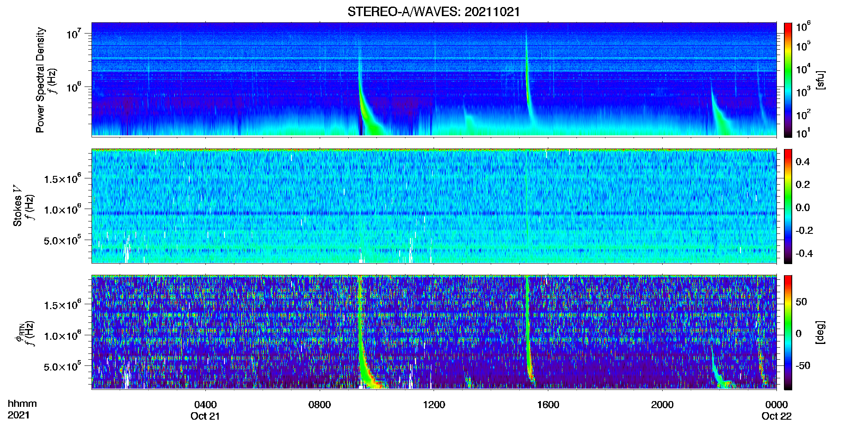The image size is (868, 447).
Task: Click the 0400 time tick label
Action: point(205,404)
